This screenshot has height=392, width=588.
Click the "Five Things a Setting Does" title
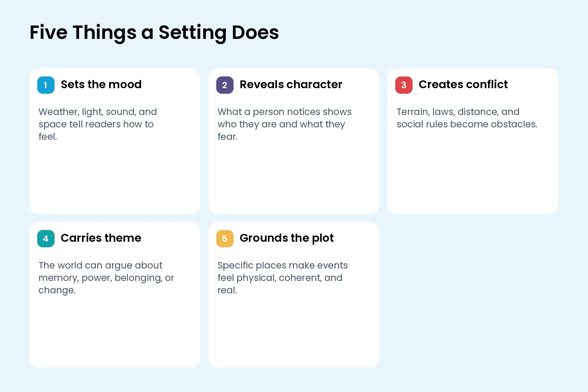pyautogui.click(x=154, y=33)
